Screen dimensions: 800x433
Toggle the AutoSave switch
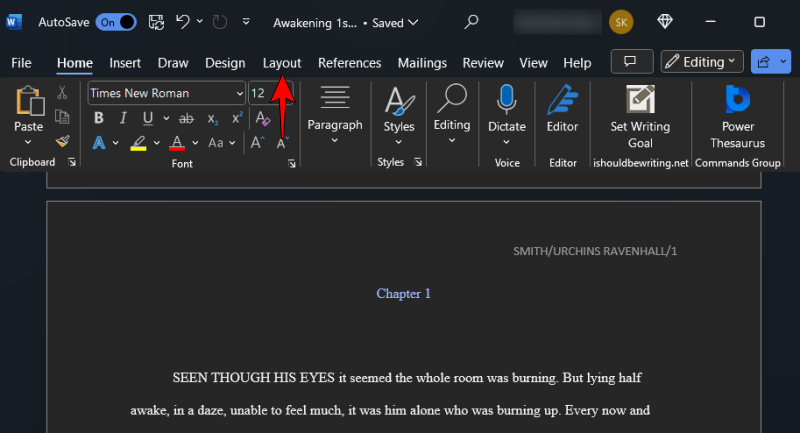[x=116, y=21]
